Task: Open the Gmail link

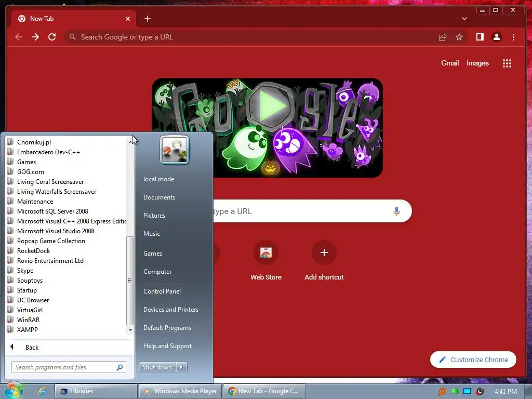Action: pyautogui.click(x=450, y=63)
